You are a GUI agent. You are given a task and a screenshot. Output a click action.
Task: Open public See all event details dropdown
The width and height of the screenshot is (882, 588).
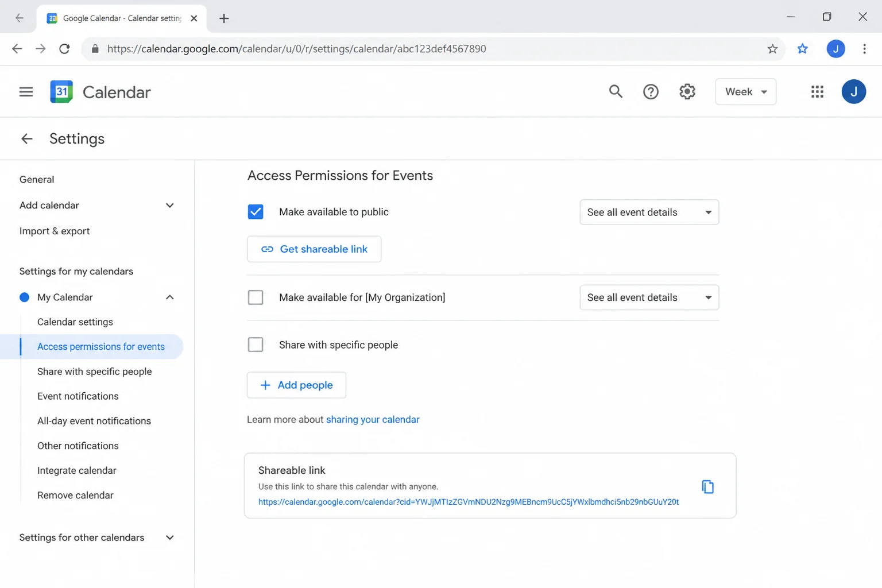pyautogui.click(x=649, y=212)
